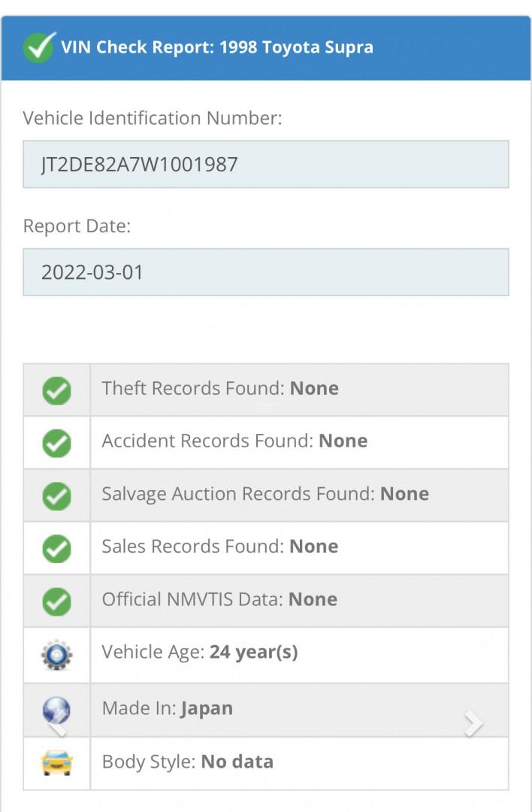Click the gear icon beside Vehicle Age
This screenshot has width=532, height=812.
click(x=56, y=654)
